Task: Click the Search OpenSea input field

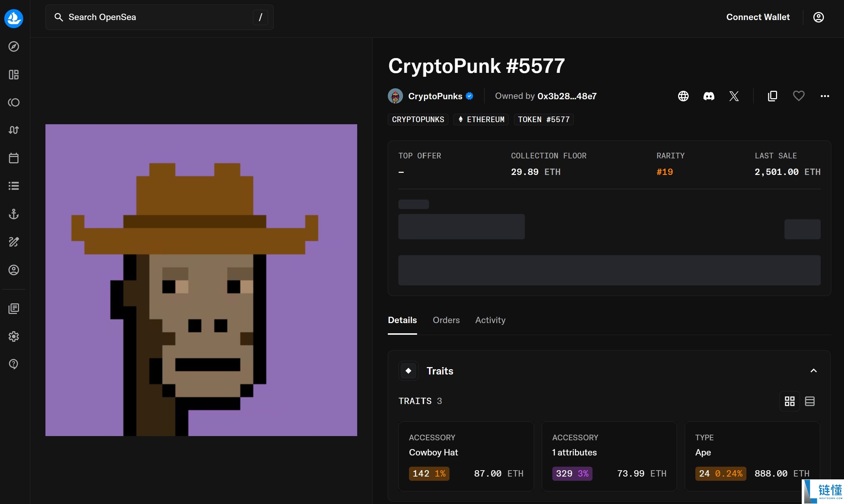Action: [x=160, y=17]
